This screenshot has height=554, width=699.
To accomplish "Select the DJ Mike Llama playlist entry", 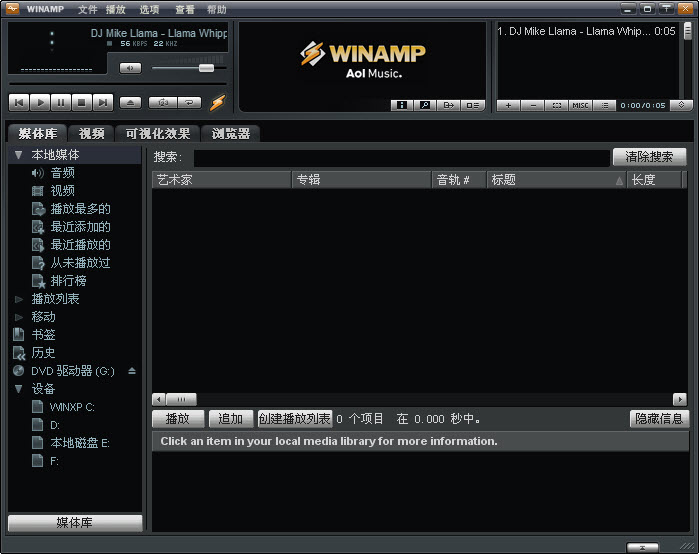I will 587,31.
